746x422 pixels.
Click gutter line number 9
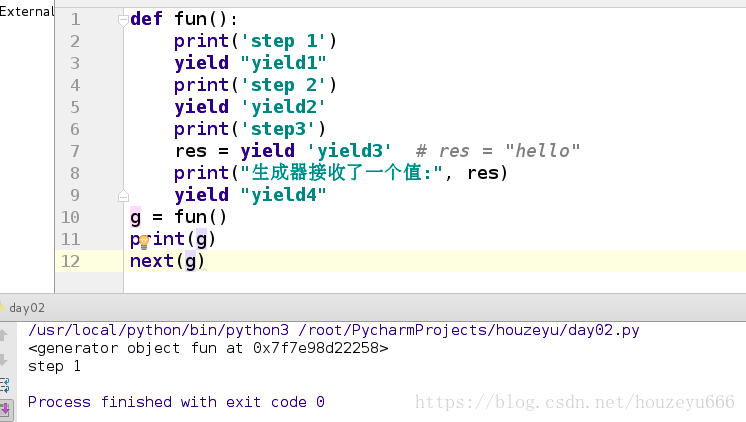click(x=75, y=195)
